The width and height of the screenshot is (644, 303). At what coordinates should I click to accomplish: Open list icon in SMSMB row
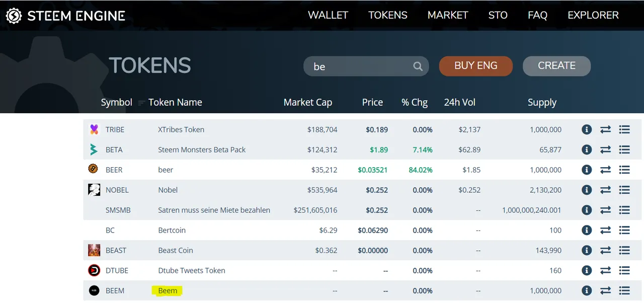(624, 210)
